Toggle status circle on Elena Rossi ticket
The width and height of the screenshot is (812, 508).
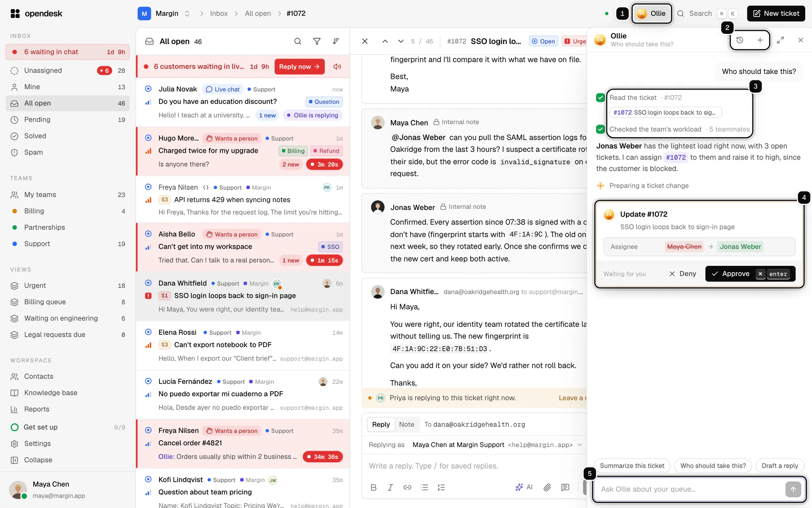click(148, 332)
